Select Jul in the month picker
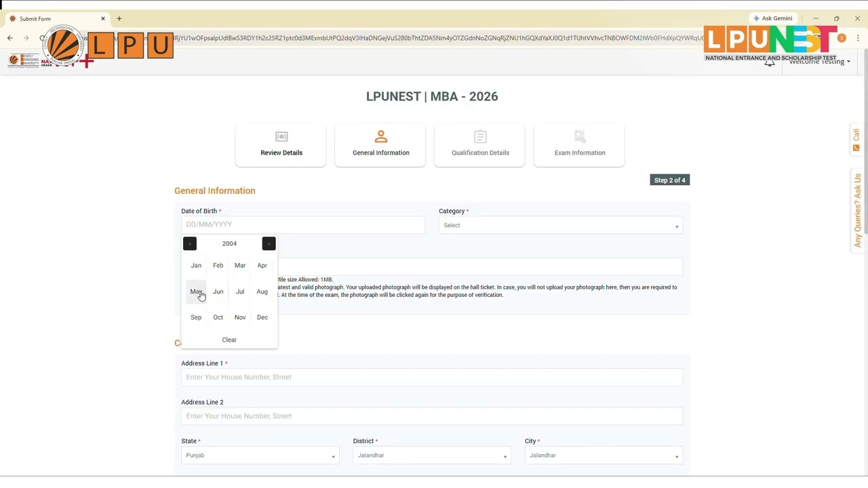Viewport: 868px width, 488px height. coord(240,291)
